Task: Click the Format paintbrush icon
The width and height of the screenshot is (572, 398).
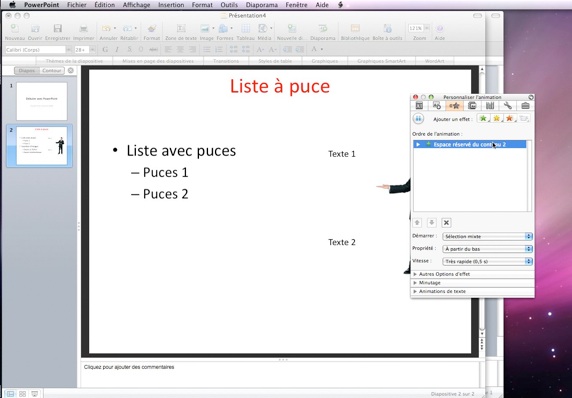Action: coord(151,29)
